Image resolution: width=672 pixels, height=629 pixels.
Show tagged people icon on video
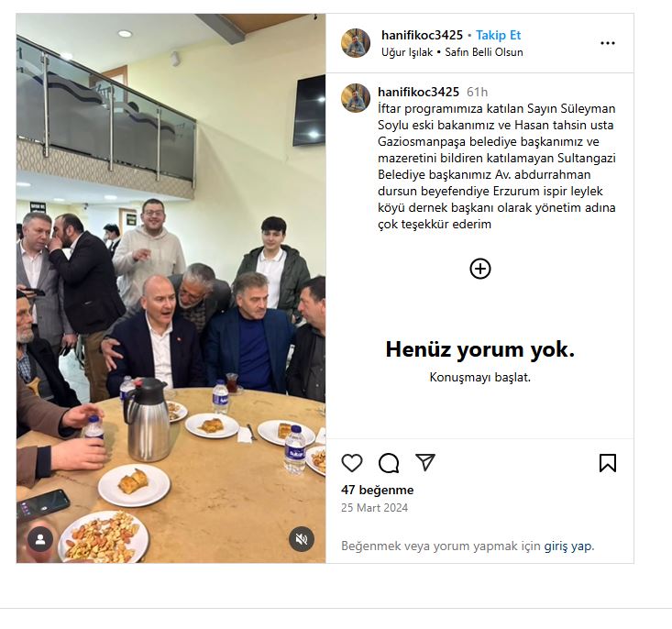pyautogui.click(x=40, y=539)
